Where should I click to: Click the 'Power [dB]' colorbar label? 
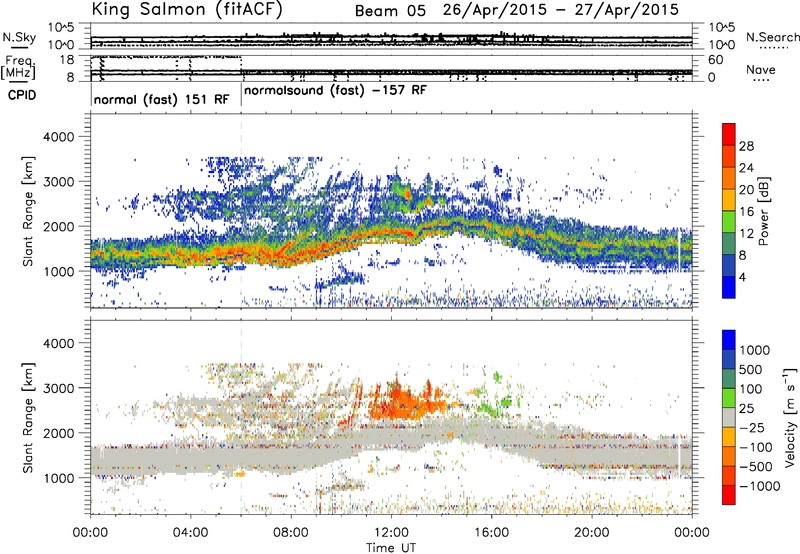[x=763, y=211]
